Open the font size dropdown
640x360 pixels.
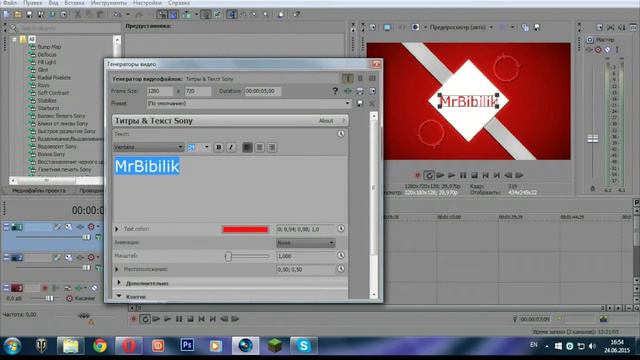(x=207, y=147)
